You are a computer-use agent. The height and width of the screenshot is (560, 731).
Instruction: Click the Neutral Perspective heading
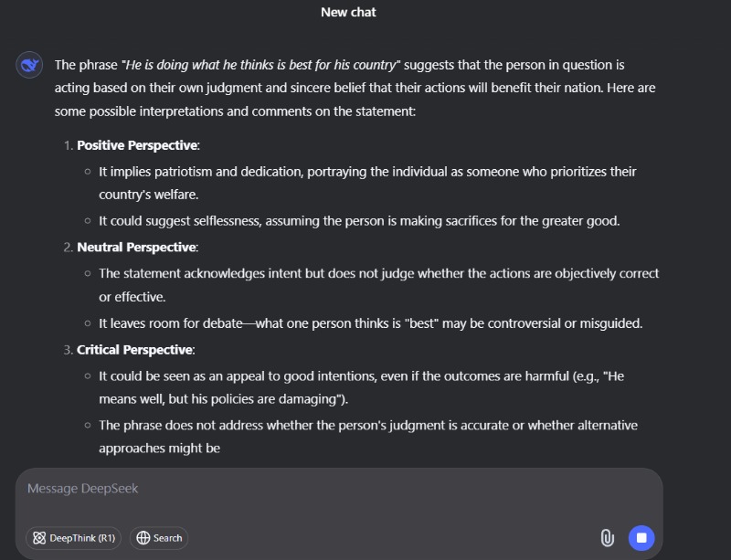pyautogui.click(x=138, y=248)
